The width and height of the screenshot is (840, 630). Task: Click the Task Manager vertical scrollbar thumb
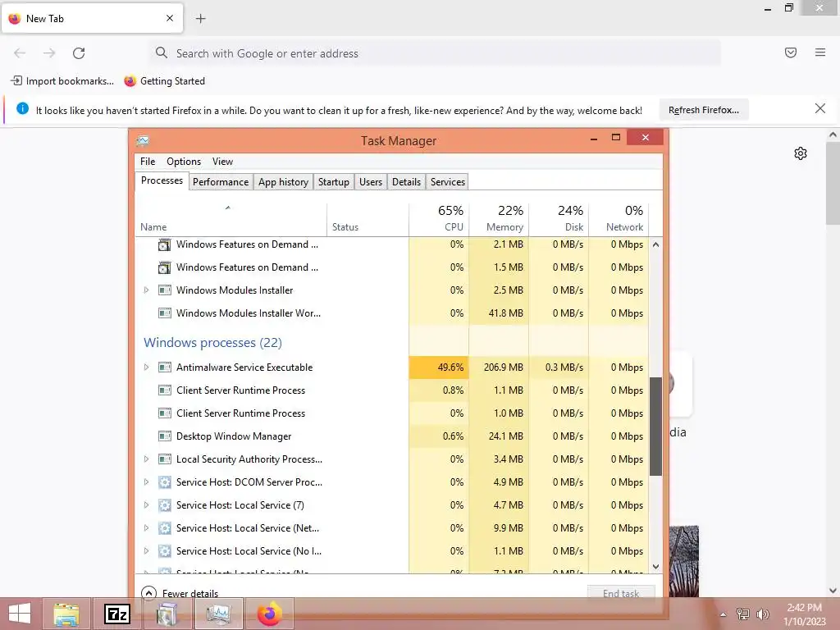(655, 426)
